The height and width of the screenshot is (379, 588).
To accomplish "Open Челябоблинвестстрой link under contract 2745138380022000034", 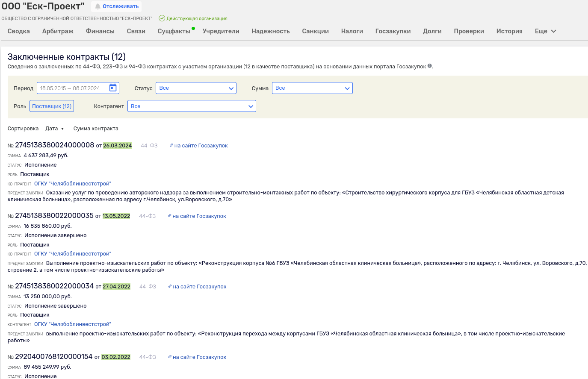I will [73, 324].
